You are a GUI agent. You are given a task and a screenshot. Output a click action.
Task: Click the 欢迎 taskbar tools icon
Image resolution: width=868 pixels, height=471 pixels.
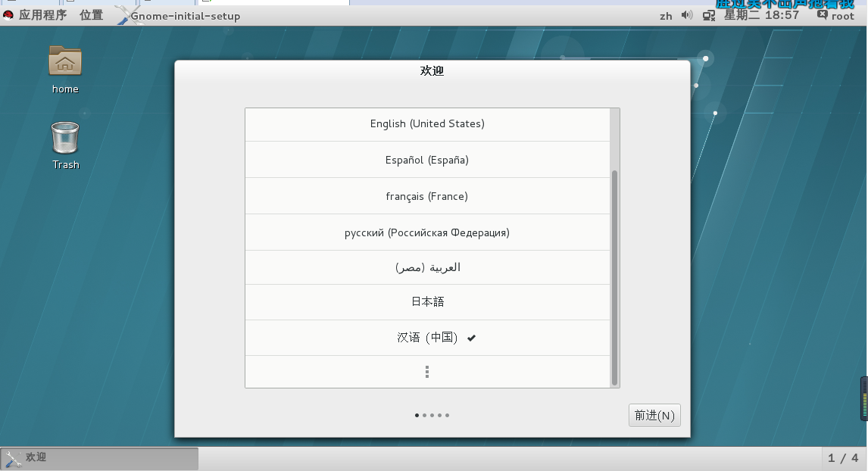14,458
